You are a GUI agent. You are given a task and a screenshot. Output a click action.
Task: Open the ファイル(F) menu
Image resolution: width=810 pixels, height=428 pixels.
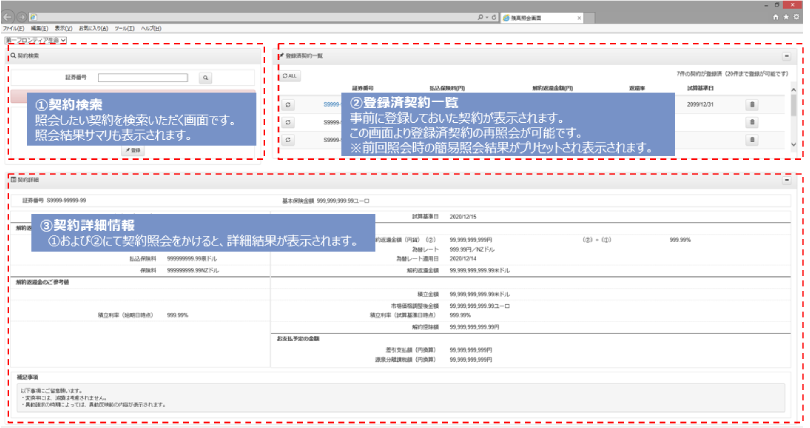14,29
